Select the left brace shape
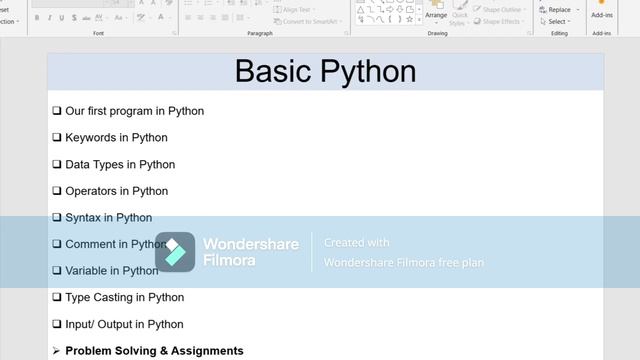640x360 pixels. [390, 19]
